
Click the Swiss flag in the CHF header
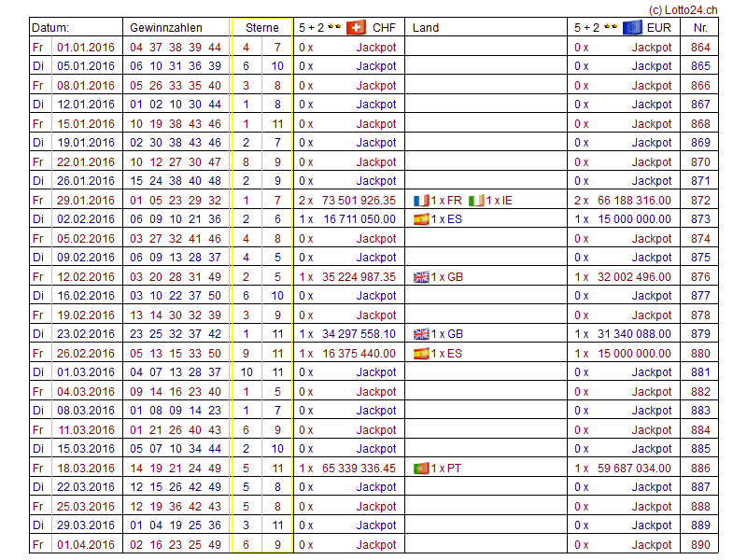point(356,28)
